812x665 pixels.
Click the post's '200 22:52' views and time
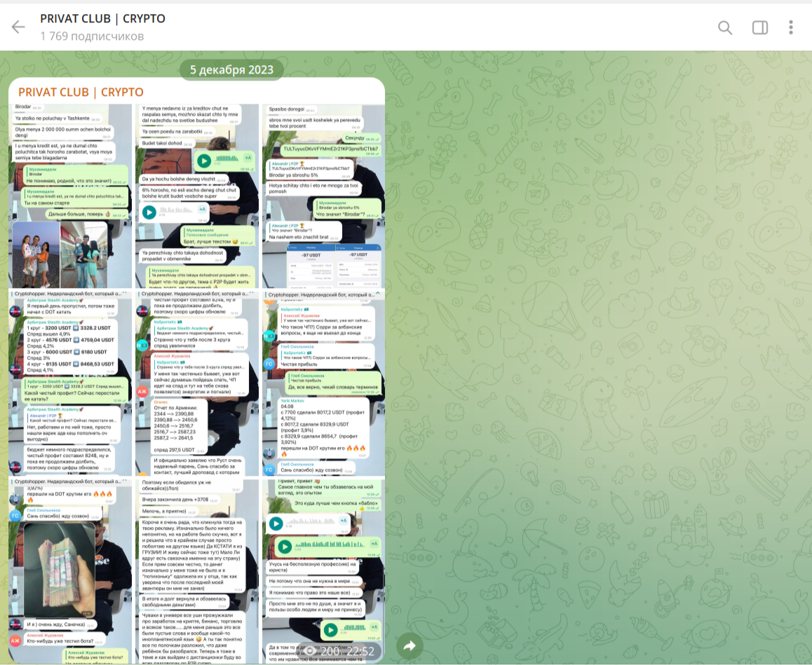coord(340,651)
